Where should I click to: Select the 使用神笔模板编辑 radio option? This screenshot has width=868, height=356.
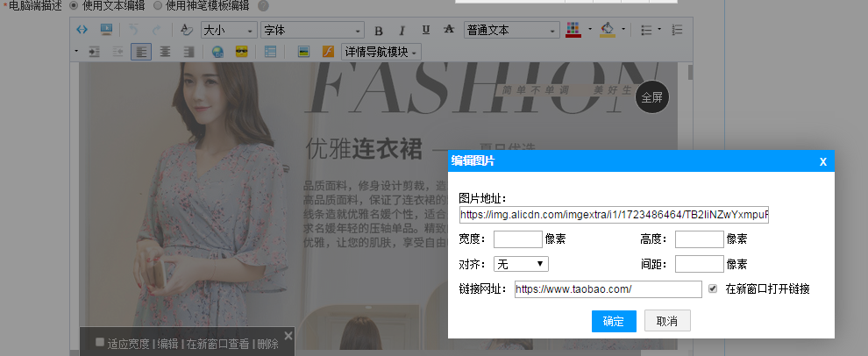click(x=158, y=5)
